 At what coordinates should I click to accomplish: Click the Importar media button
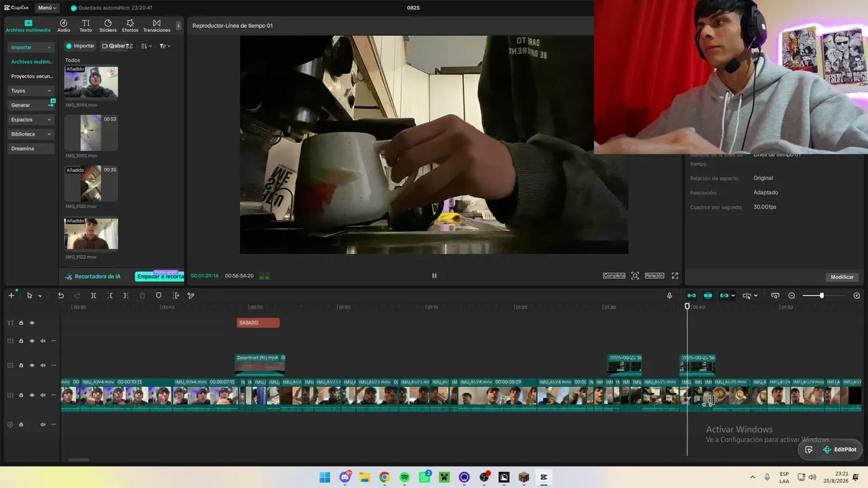point(80,46)
